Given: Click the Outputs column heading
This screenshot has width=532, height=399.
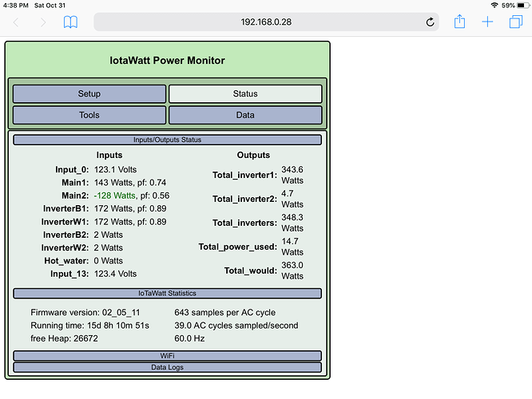Looking at the screenshot, I should tap(253, 155).
